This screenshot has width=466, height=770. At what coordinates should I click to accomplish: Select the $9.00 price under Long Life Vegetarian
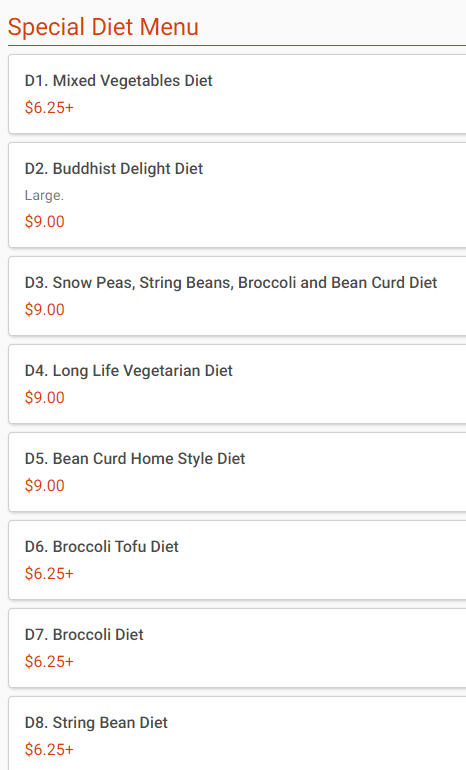point(45,397)
